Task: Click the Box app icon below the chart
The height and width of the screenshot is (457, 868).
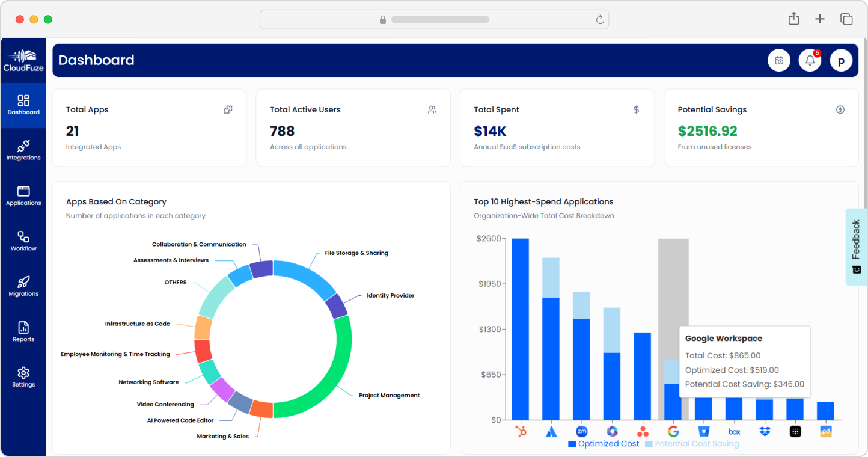Action: click(x=734, y=431)
